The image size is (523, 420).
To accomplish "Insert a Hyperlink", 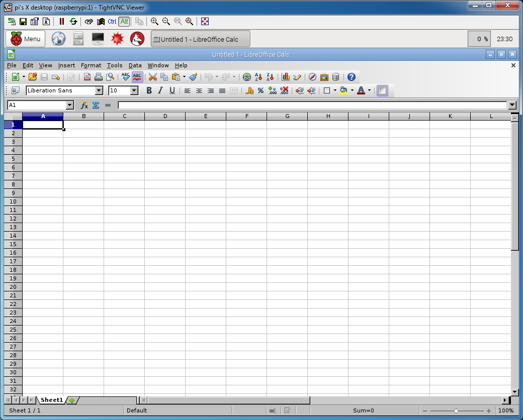I will click(x=247, y=77).
